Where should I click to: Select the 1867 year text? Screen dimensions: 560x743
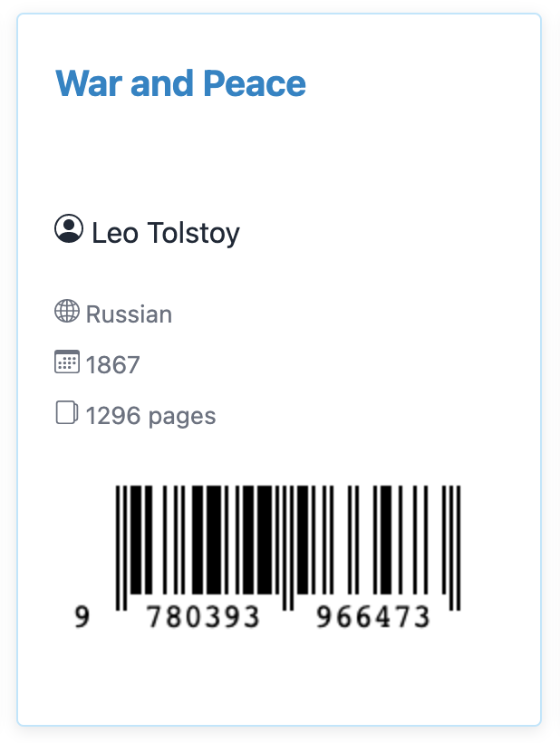coord(113,365)
